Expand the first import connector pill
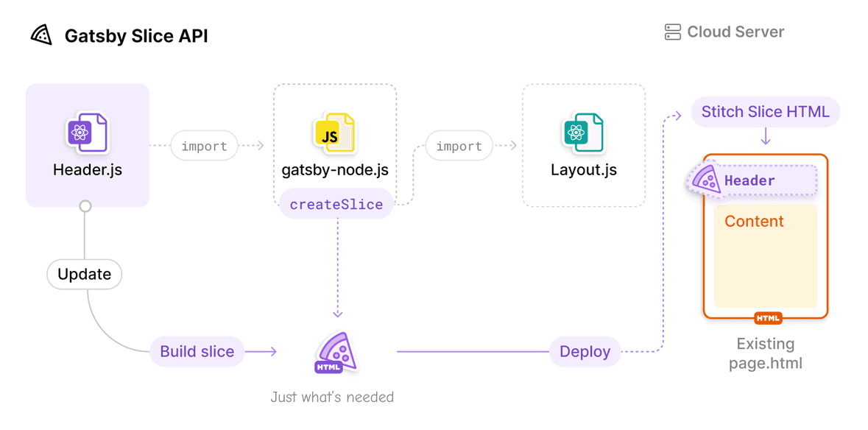This screenshot has width=868, height=430. coord(204,146)
